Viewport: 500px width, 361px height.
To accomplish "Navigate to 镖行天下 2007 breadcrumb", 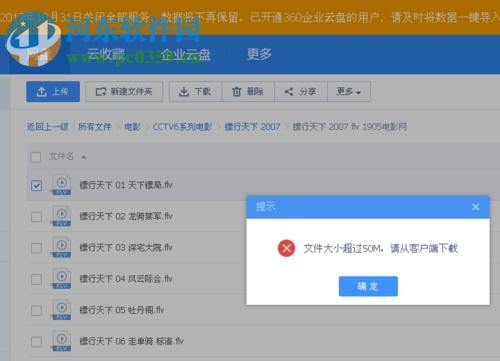I will coord(252,127).
